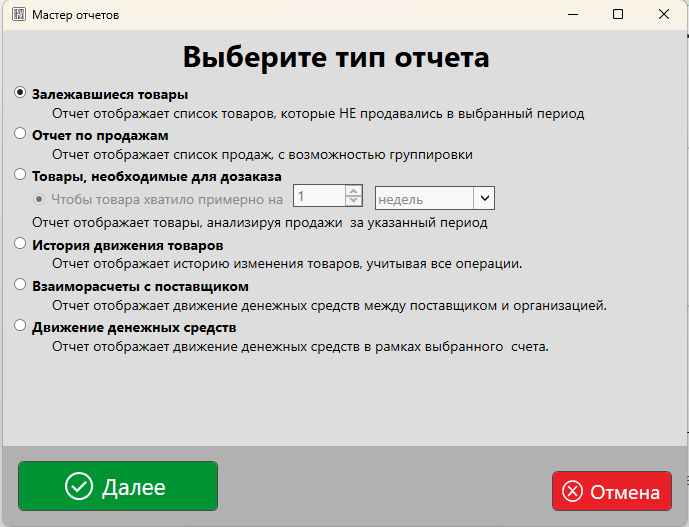This screenshot has height=527, width=689.
Task: Enable the Чтобы товара хватило примерно на option
Action: (40, 199)
